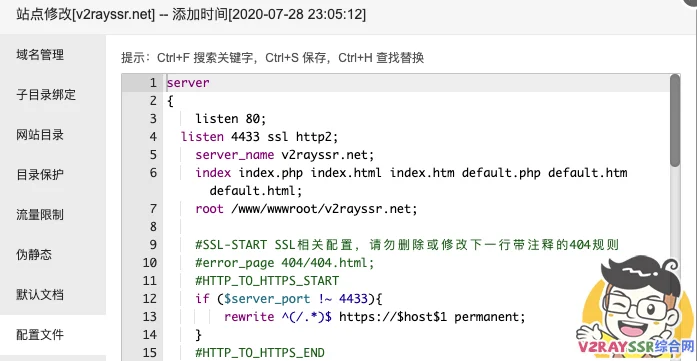
Task: Click line number 12 in the gutter
Action: coord(150,299)
